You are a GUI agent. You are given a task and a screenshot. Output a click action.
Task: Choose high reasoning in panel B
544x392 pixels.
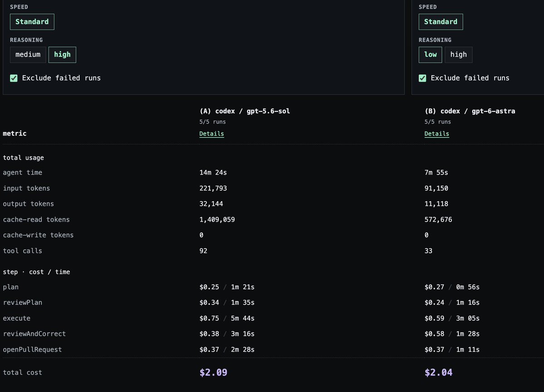458,55
